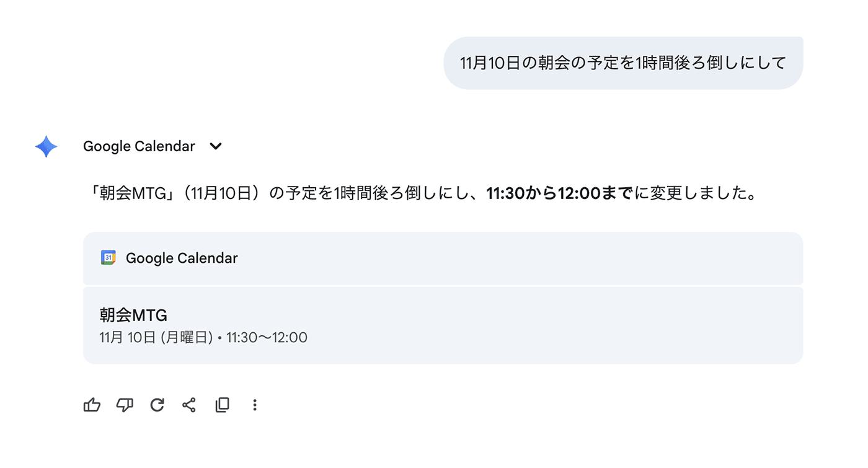Image resolution: width=868 pixels, height=468 pixels.
Task: Copy the response using the copy icon
Action: click(x=222, y=405)
